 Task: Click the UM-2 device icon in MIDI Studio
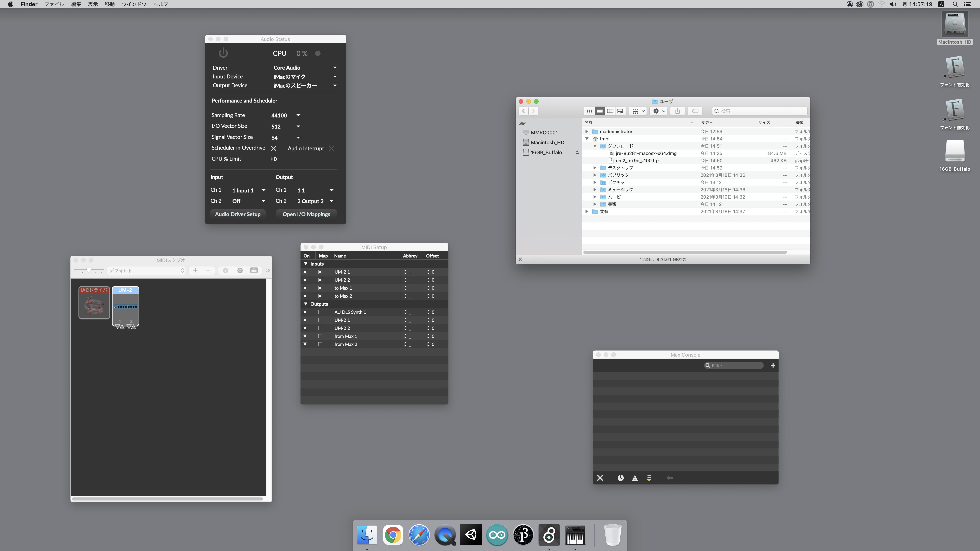[x=126, y=306]
